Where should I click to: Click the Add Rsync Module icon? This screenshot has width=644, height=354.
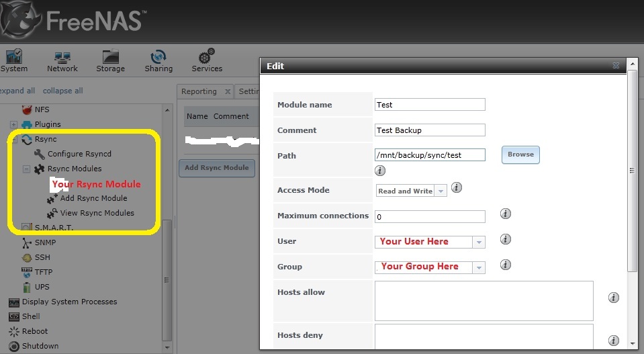(52, 199)
